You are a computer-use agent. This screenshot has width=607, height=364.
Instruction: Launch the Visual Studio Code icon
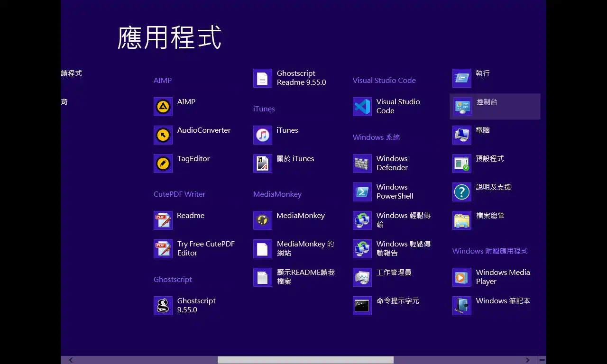(362, 107)
